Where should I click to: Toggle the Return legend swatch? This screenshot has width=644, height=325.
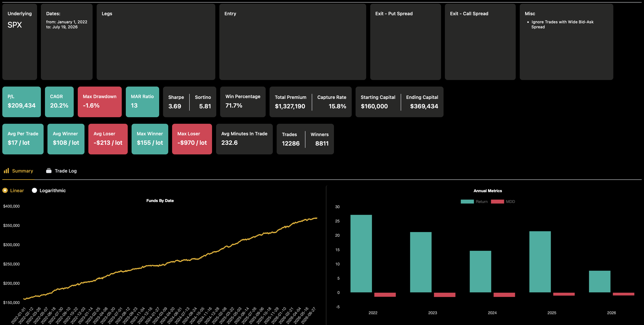467,202
